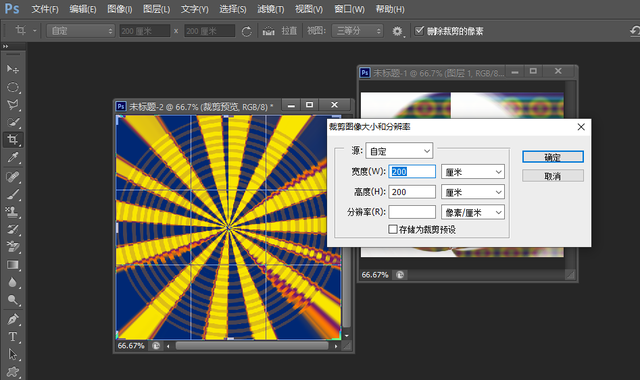Click 66.67% zoom field in 未标题-2
Image resolution: width=640 pixels, height=380 pixels.
pyautogui.click(x=131, y=346)
